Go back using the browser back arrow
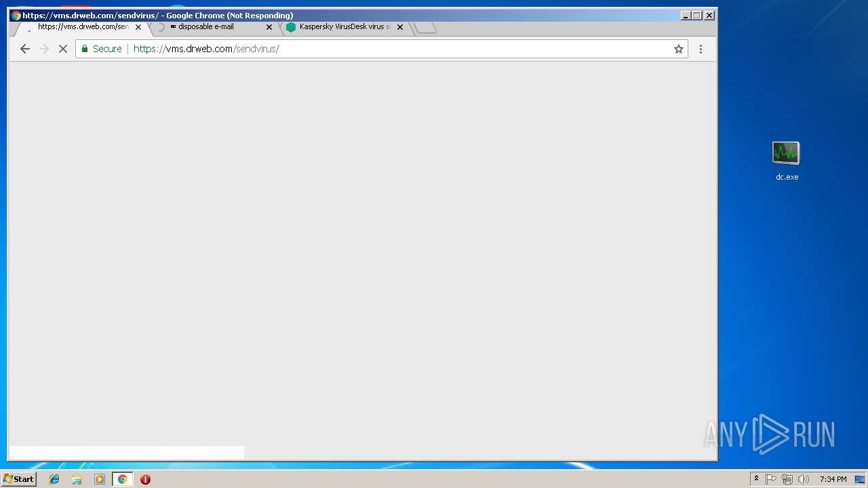Image resolution: width=868 pixels, height=488 pixels. point(25,49)
